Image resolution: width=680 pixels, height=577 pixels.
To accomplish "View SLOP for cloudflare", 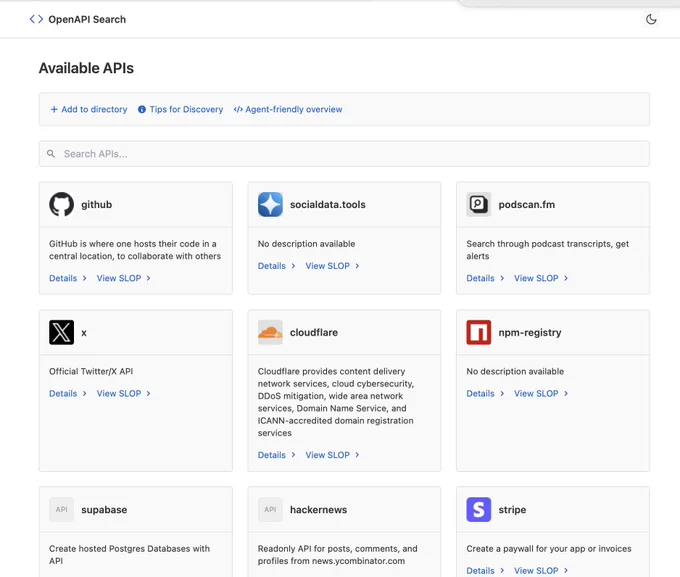I will [x=332, y=455].
